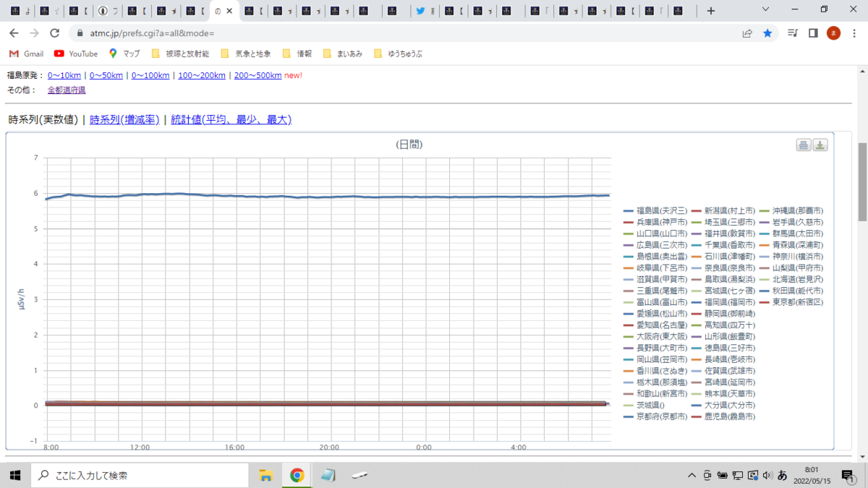
Task: Toggle the 京都府(京都市) legend series
Action: click(655, 417)
